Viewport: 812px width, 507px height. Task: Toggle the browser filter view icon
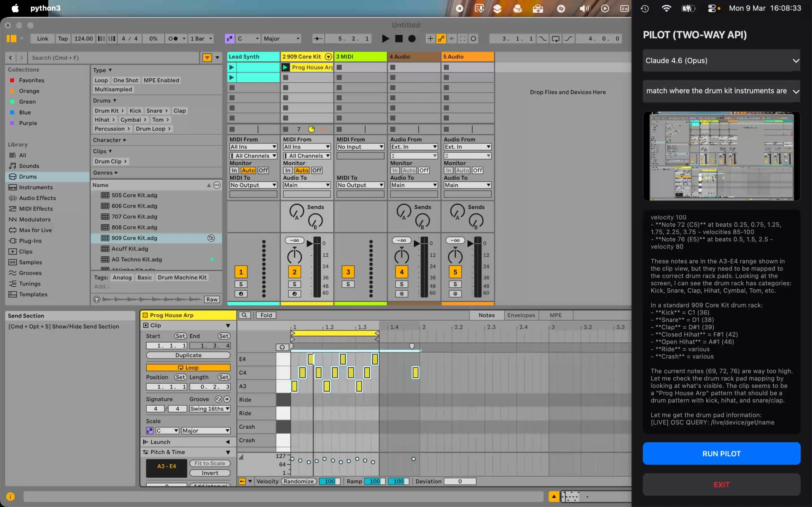pos(207,58)
